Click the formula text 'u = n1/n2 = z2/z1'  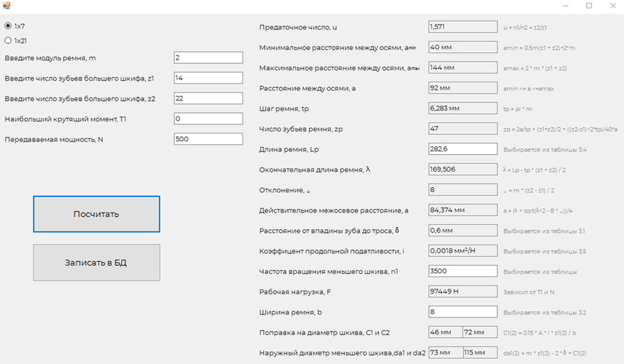(525, 28)
